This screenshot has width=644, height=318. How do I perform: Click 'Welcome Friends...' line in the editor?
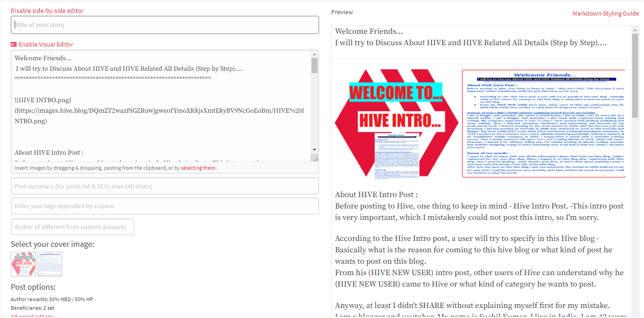[43, 58]
